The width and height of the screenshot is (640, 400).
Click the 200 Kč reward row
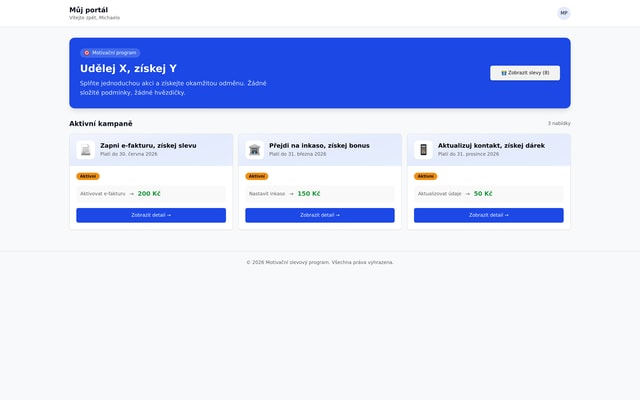pyautogui.click(x=151, y=194)
